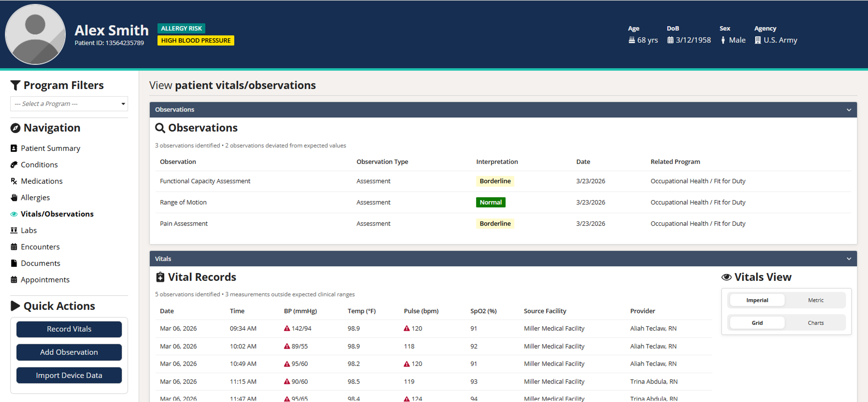Screen dimensions: 868x402
Task: Click the SpO2 (%) column header
Action: (483, 311)
